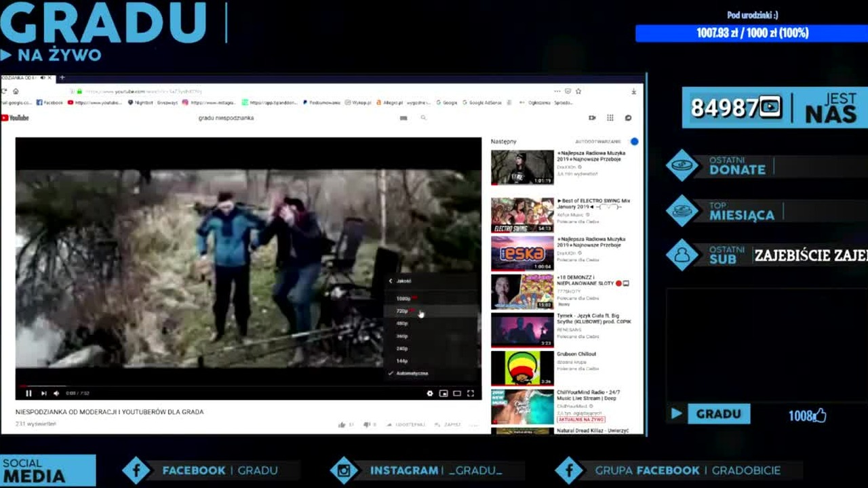Select 1080p quality option
The image size is (868, 488).
(x=430, y=298)
